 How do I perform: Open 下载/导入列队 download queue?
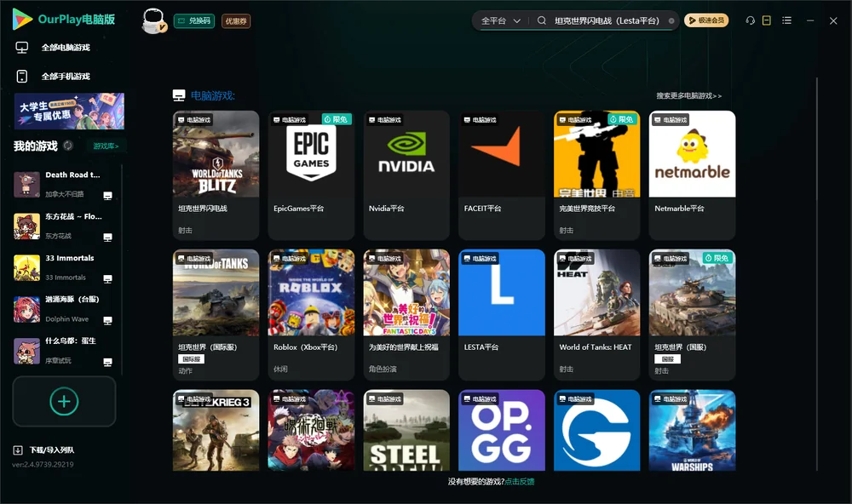click(44, 450)
